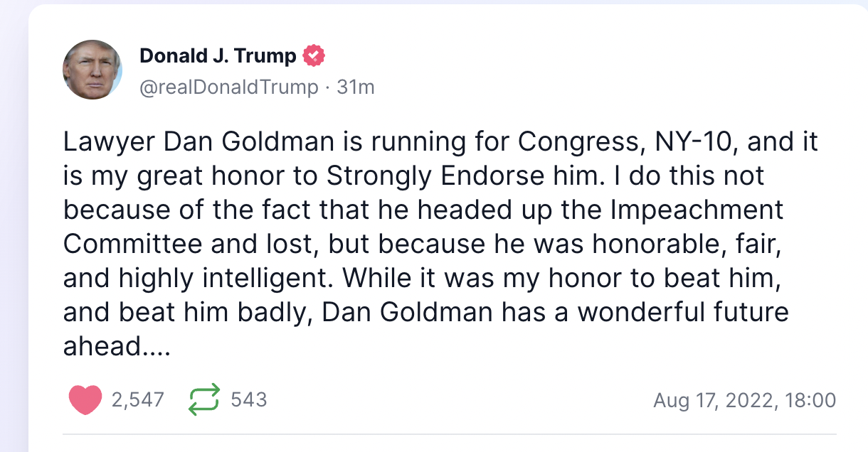Open the display name Donald J. Trump
Image resolution: width=868 pixels, height=452 pixels.
tap(218, 55)
